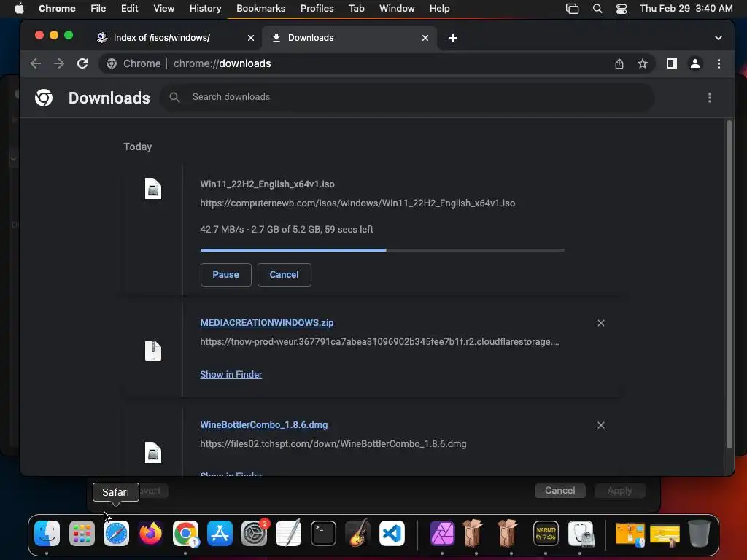
Task: Close the Index of /isos/windows/ tab
Action: (251, 38)
